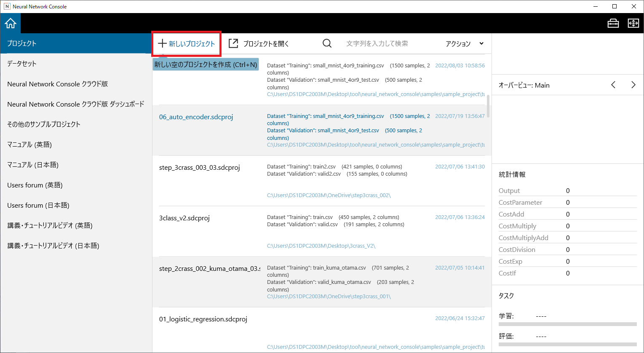Click the project list vertical scrollbar
The width and height of the screenshot is (644, 353).
click(x=488, y=105)
